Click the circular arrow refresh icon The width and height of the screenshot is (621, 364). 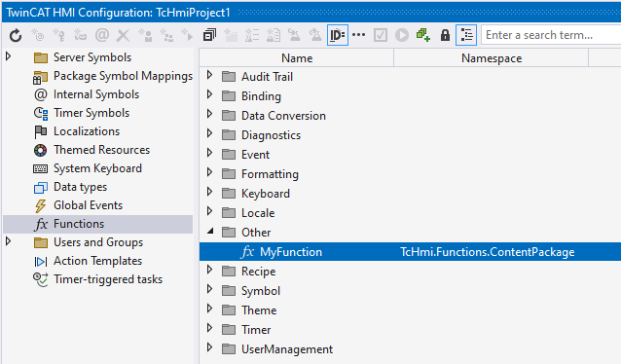point(16,35)
